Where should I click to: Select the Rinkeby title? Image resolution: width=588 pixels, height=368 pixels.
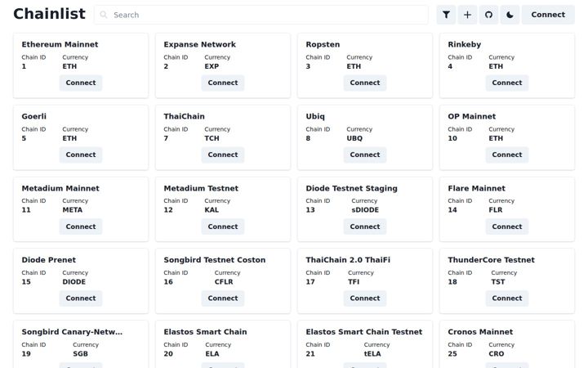tap(464, 44)
